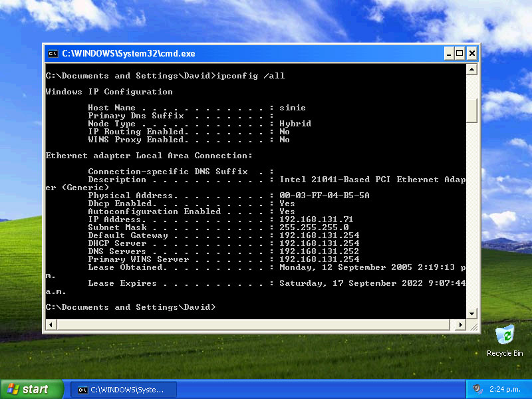Click the 'Primary Dns Suffix' line
The image size is (532, 399).
181,116
